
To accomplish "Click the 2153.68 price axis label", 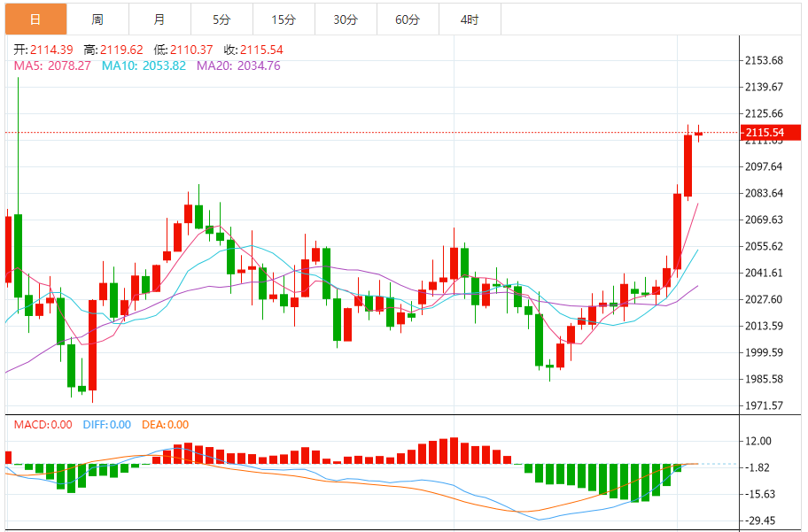I will pyautogui.click(x=764, y=60).
